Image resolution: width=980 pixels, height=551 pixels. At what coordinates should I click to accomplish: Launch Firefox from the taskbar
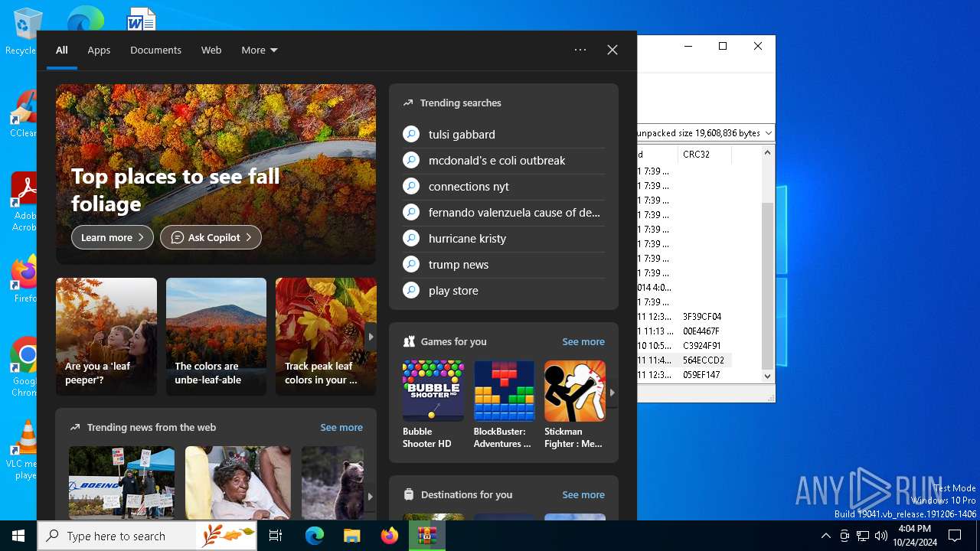pyautogui.click(x=390, y=536)
